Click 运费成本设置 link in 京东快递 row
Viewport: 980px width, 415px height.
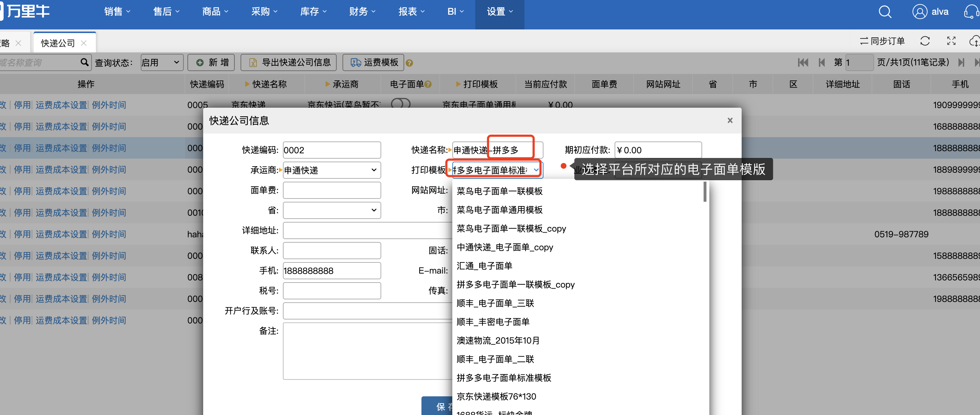tap(61, 105)
